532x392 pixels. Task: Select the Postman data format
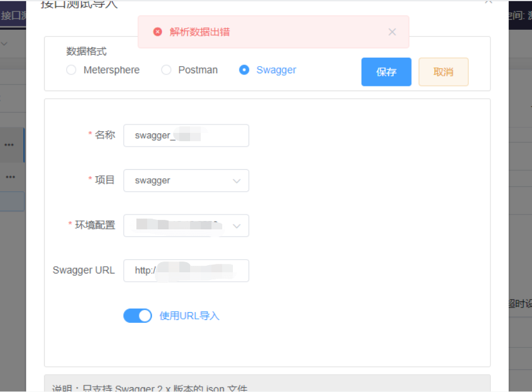click(166, 70)
